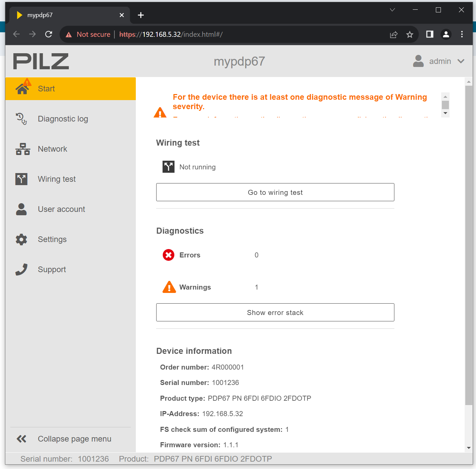Bookmark this page with star icon
The height and width of the screenshot is (469, 476).
pos(410,34)
